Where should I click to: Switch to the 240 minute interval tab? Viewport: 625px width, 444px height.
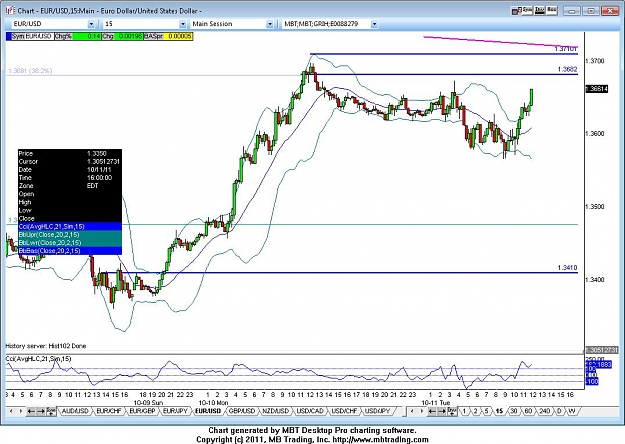544,411
